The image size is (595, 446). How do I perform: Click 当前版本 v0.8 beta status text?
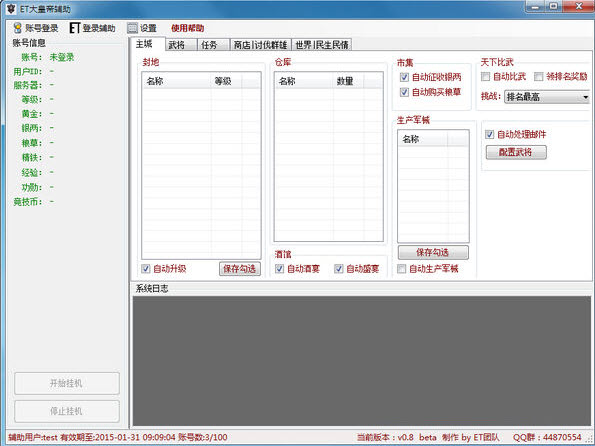[397, 438]
